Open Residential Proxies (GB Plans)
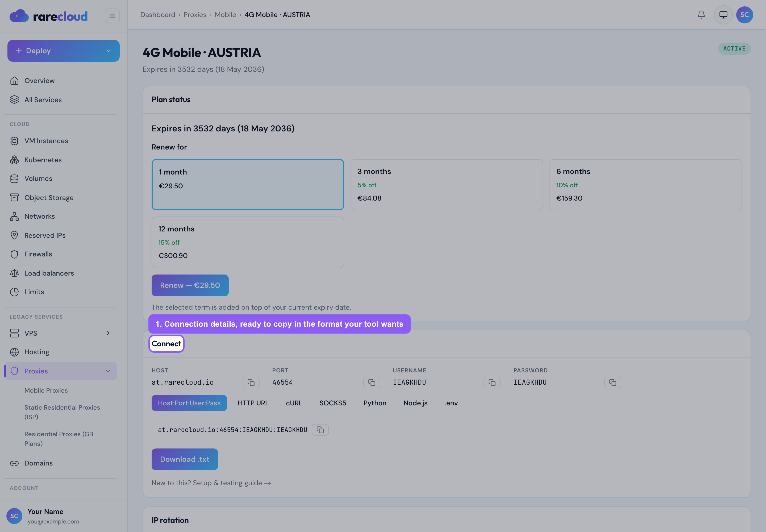 pos(59,439)
